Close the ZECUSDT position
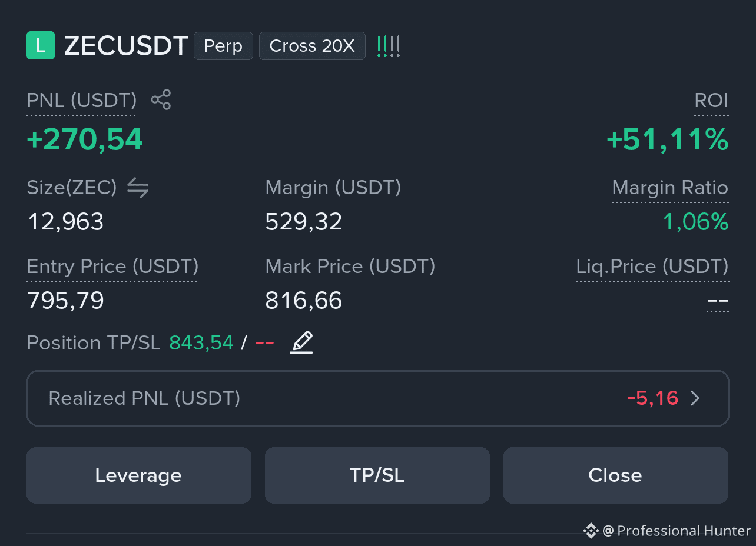756x546 pixels. tap(616, 475)
